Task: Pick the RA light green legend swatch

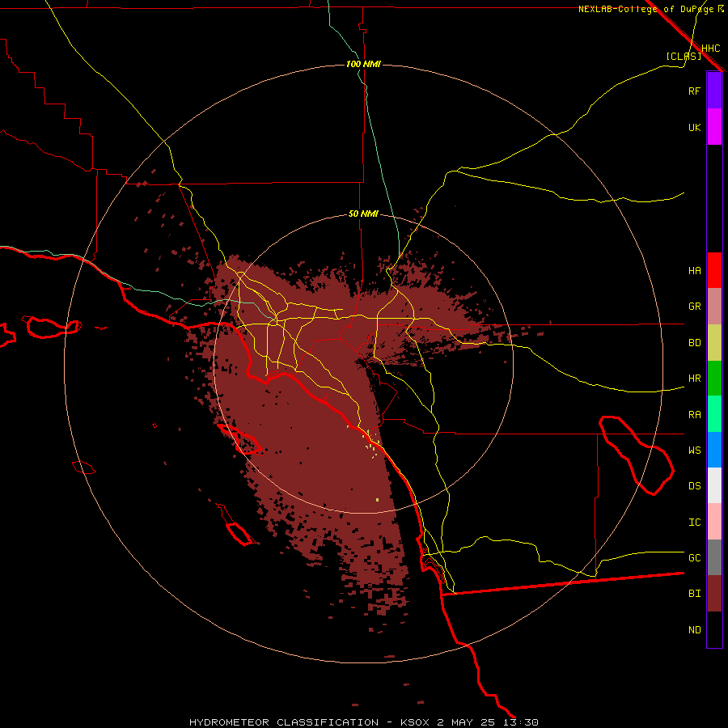Action: tap(714, 413)
